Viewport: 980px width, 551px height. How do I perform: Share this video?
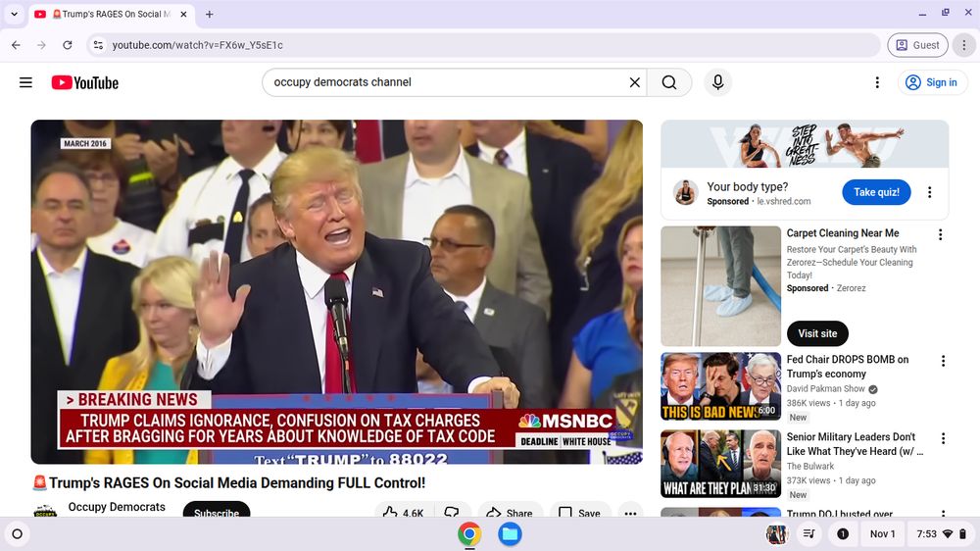(510, 511)
